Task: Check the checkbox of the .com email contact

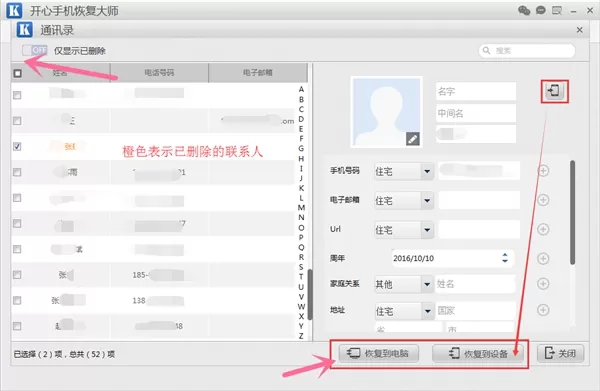Action: [x=17, y=121]
